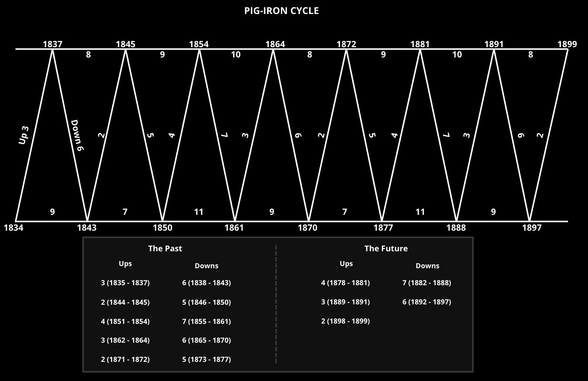Select the 1837 peak year label
This screenshot has width=588, height=381.
[x=52, y=44]
